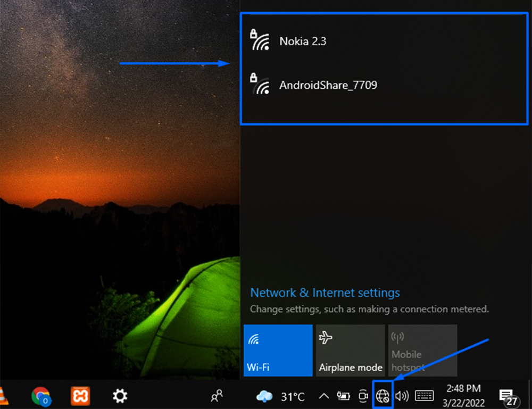Select the AndroidShare_7709 network
Viewport: 532px width, 409px height.
pyautogui.click(x=328, y=85)
